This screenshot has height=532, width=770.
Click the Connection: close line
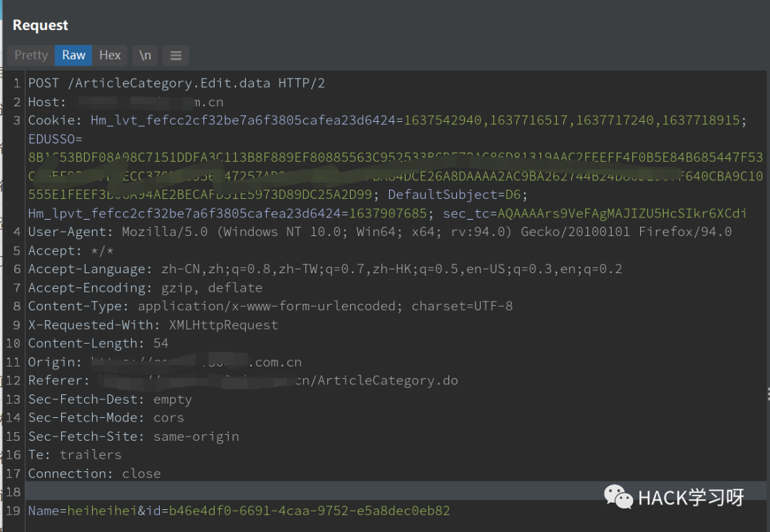94,474
